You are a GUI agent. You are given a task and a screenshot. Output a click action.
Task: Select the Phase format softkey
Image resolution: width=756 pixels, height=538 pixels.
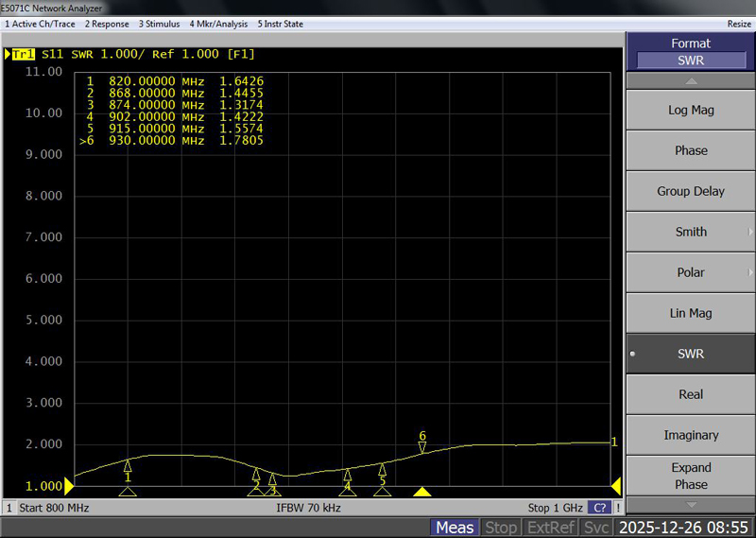[x=691, y=150]
